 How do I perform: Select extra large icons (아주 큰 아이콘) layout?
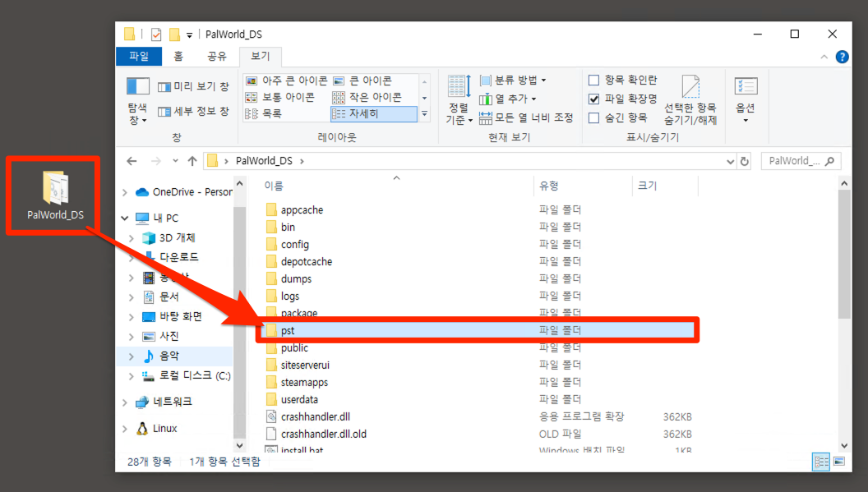287,80
